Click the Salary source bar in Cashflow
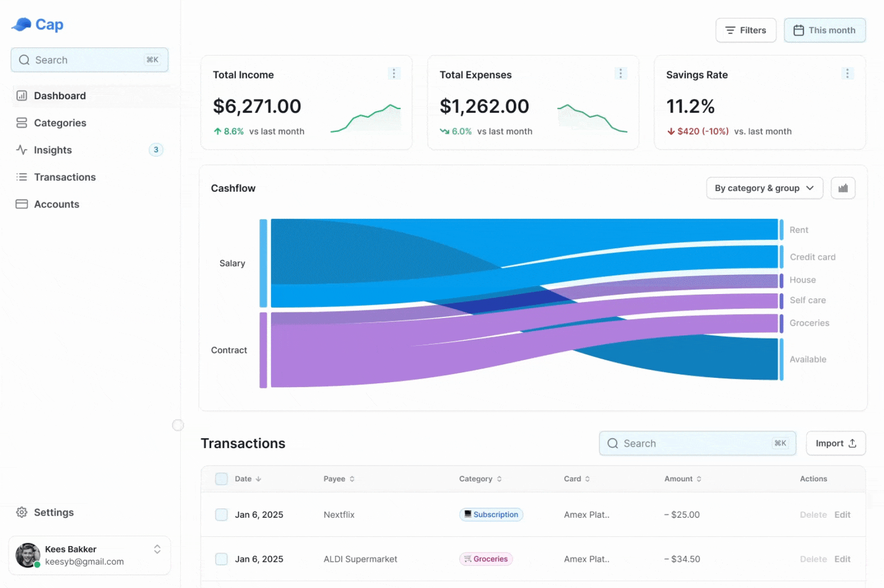Viewport: 884px width, 588px height. point(263,264)
